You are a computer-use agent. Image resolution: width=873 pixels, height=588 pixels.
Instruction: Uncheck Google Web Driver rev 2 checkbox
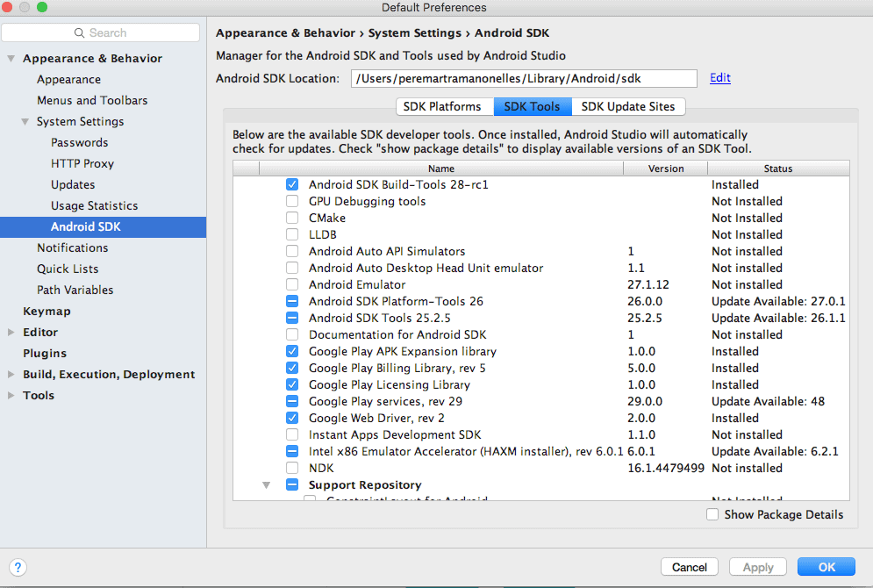click(292, 418)
